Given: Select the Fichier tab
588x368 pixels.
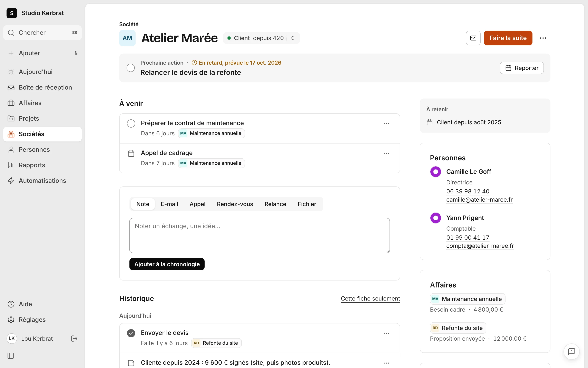Looking at the screenshot, I should point(307,204).
